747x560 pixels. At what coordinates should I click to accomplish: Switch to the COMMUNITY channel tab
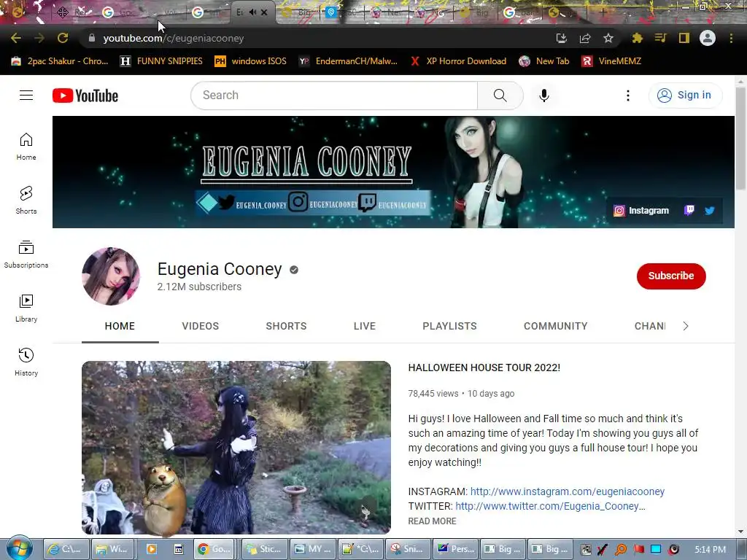(x=555, y=326)
